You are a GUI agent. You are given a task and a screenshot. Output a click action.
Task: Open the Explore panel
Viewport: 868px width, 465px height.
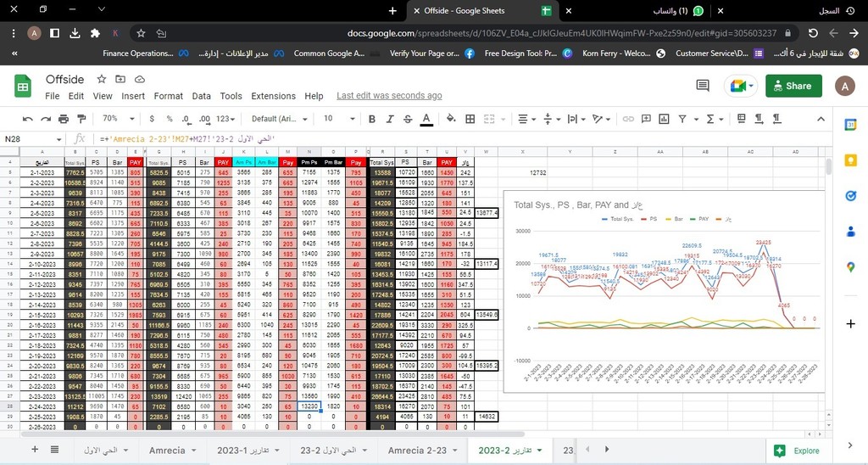pyautogui.click(x=796, y=451)
